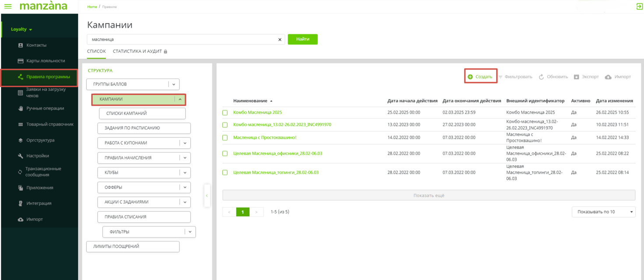The height and width of the screenshot is (280, 644).
Task: Click the Создать button
Action: 480,77
